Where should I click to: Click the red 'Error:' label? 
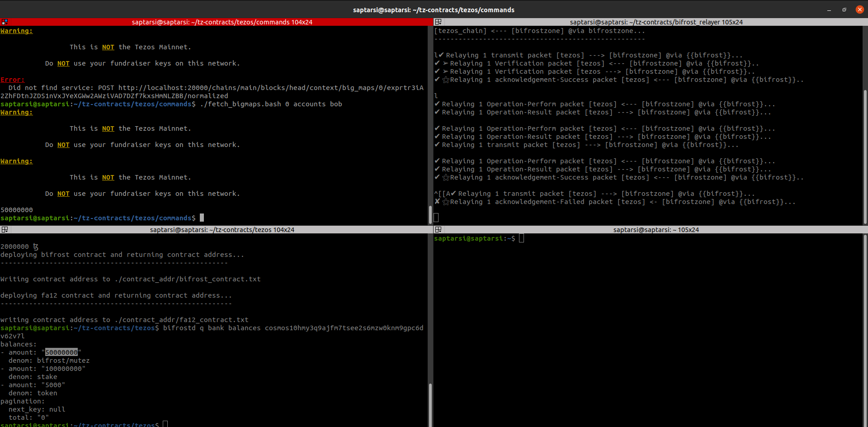[x=13, y=80]
